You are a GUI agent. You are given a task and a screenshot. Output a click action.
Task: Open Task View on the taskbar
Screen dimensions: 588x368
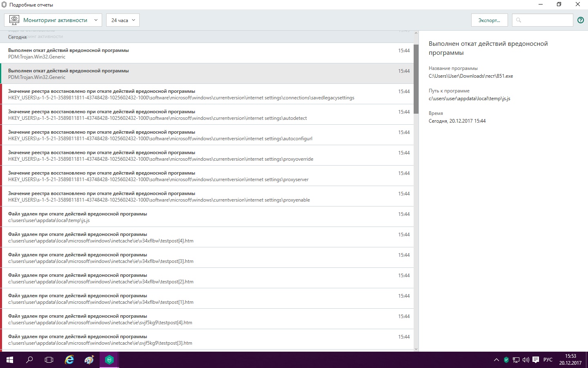[49, 360]
